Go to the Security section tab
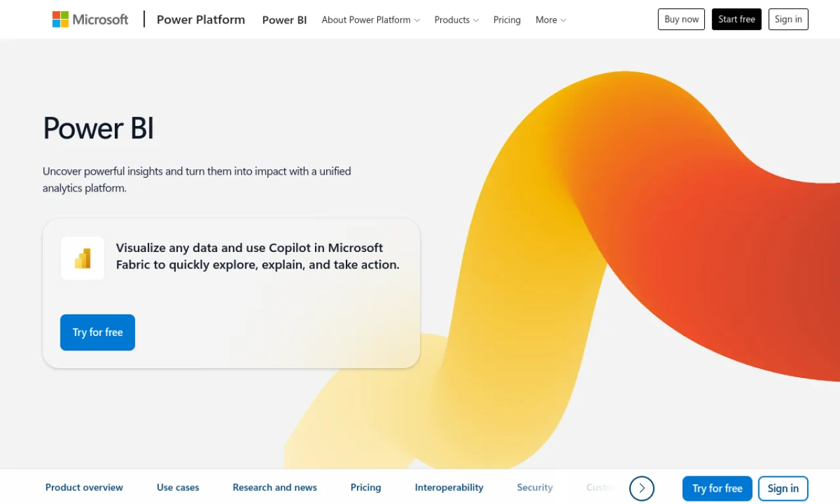Viewport: 840px width, 504px height. [x=535, y=488]
